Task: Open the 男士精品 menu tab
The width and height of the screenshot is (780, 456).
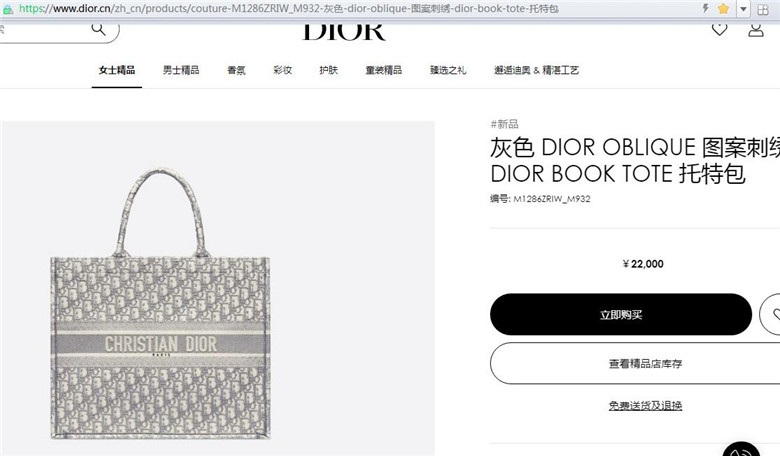Action: 181,70
